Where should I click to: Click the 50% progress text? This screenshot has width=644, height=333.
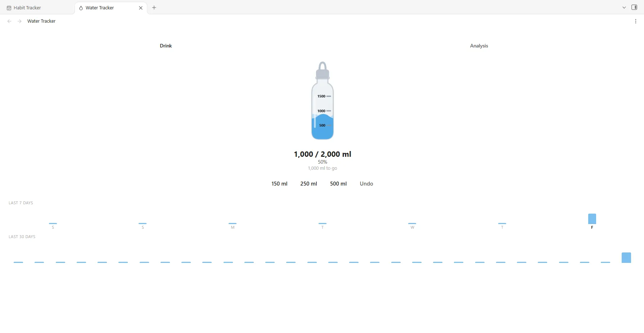pyautogui.click(x=323, y=162)
